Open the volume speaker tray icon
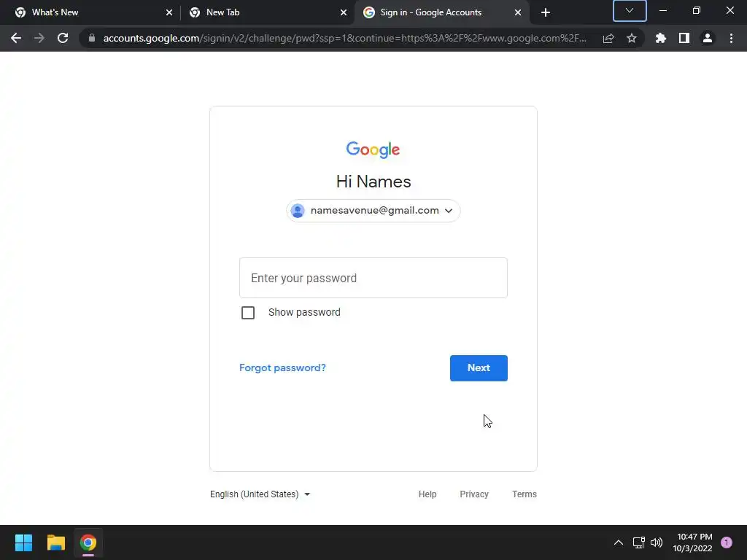 (657, 542)
